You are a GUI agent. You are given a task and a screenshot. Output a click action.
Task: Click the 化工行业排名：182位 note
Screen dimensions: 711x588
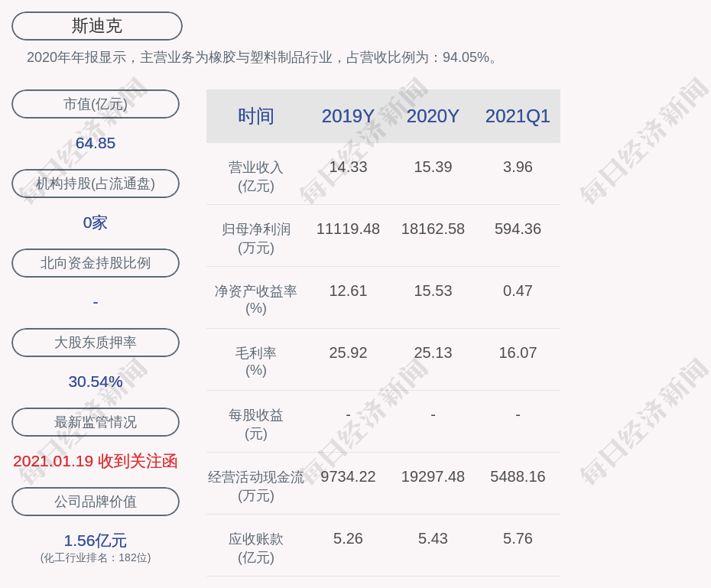pos(96,557)
